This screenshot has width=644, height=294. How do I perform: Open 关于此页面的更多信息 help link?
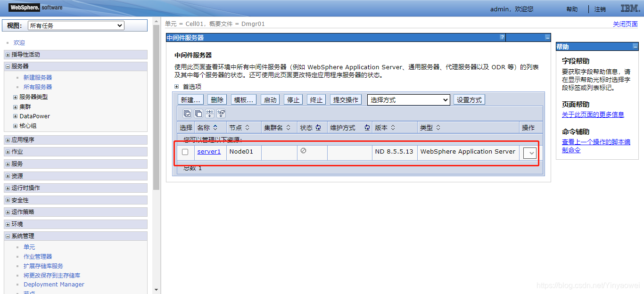[x=593, y=114]
